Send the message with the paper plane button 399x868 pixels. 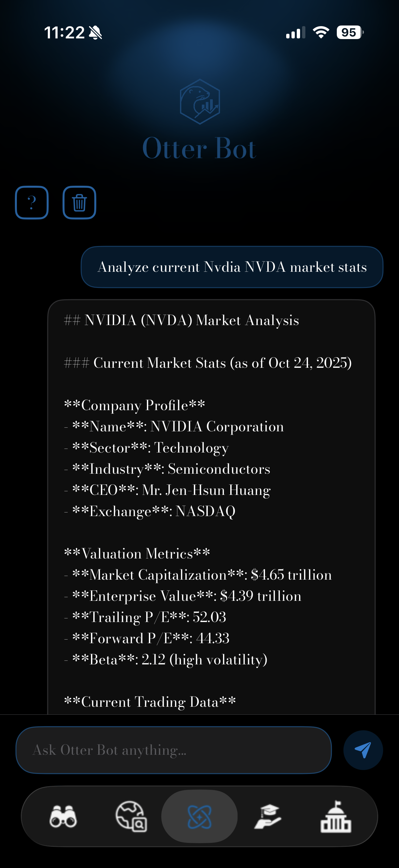point(363,750)
